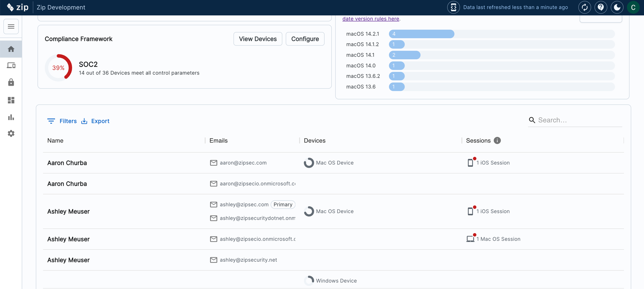Screen dimensions: 644x289
Task: Click the View Devices button
Action: click(258, 39)
